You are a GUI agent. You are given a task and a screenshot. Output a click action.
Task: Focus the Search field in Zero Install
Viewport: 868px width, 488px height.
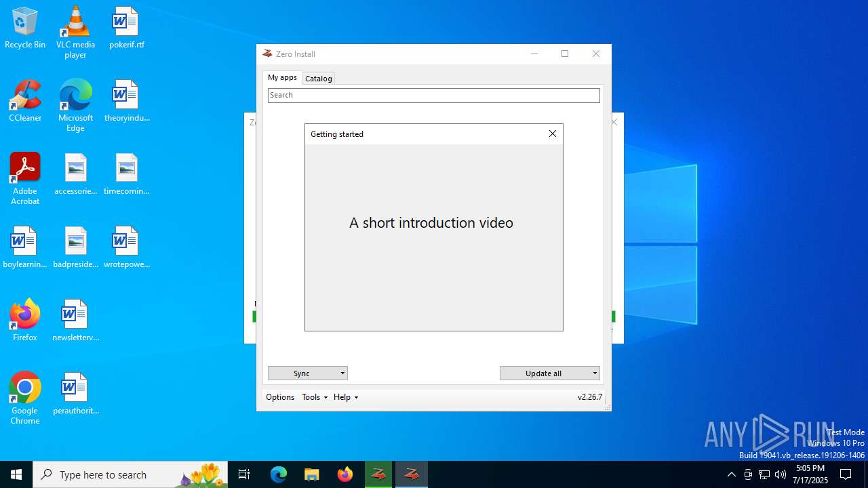point(434,96)
